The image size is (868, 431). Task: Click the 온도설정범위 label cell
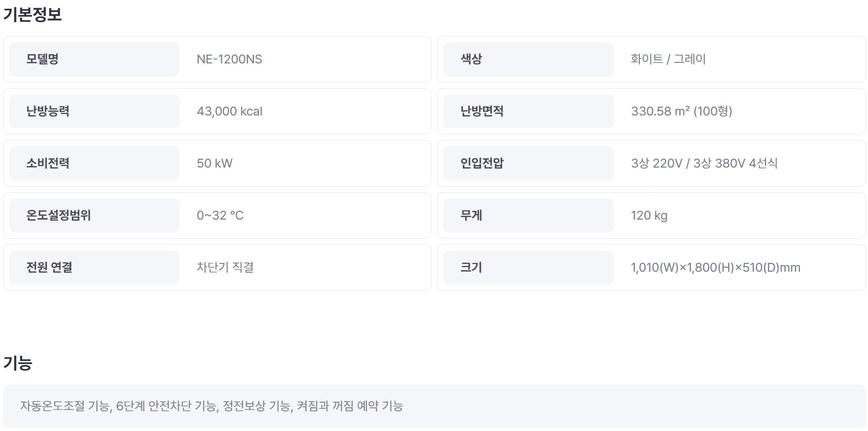click(x=94, y=215)
